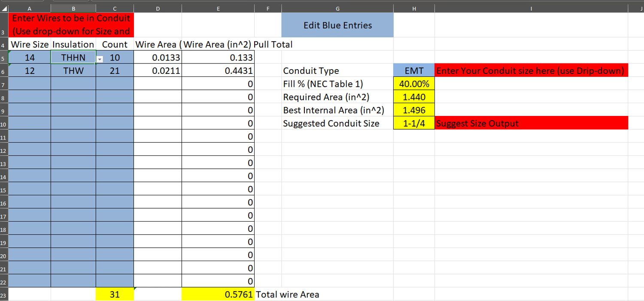Select the Conduit Type label cell
The image size is (644, 301).
(337, 71)
